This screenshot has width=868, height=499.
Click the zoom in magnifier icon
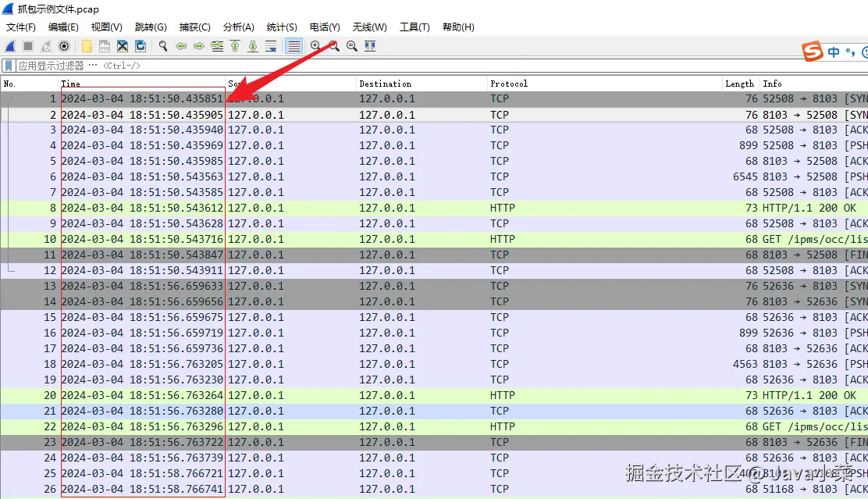click(315, 47)
